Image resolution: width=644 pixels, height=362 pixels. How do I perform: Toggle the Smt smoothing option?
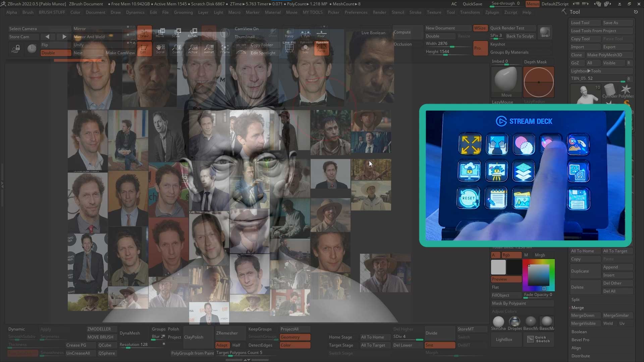(x=440, y=345)
